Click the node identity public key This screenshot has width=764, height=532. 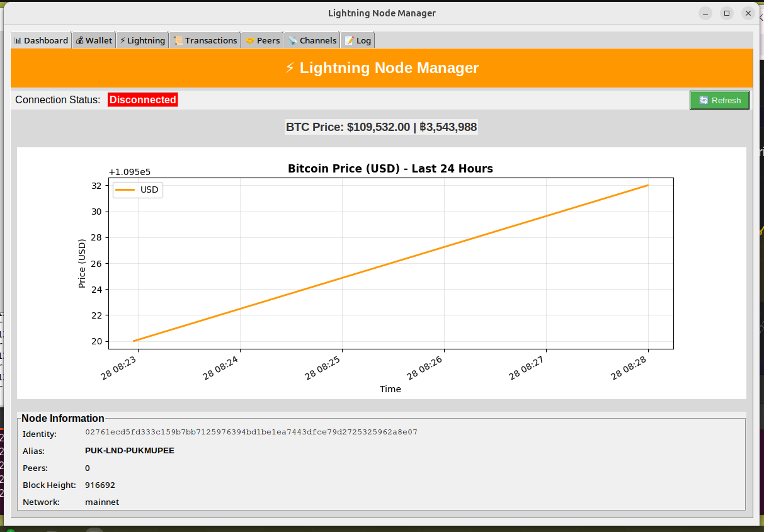pyautogui.click(x=251, y=433)
